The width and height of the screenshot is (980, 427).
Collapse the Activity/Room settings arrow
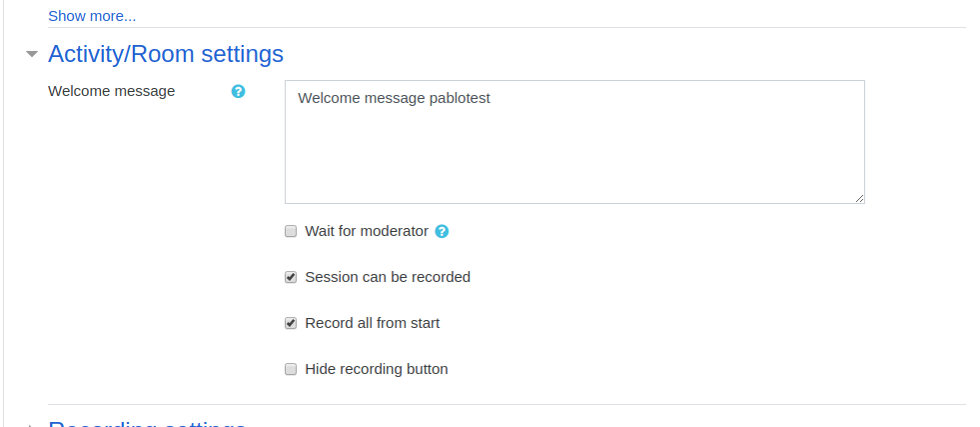pyautogui.click(x=32, y=54)
